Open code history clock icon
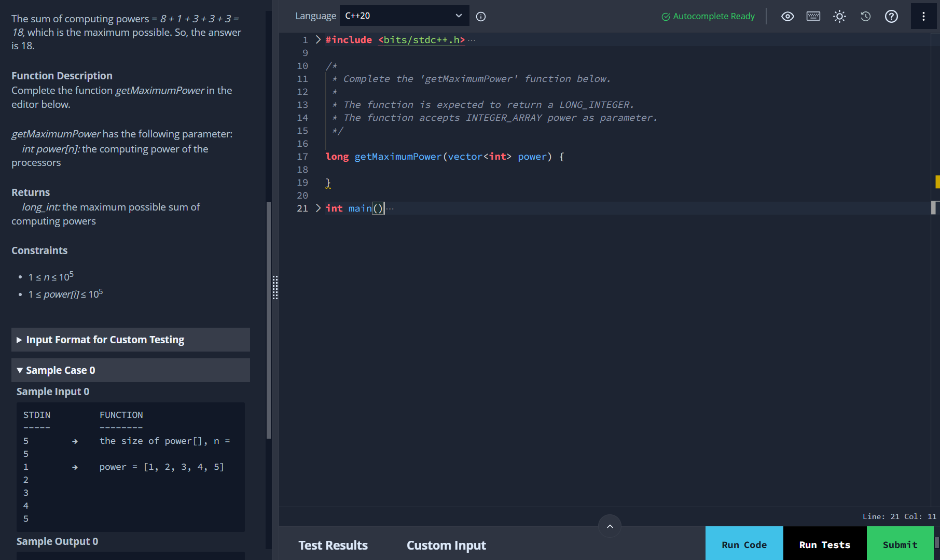The width and height of the screenshot is (940, 560). [x=865, y=17]
